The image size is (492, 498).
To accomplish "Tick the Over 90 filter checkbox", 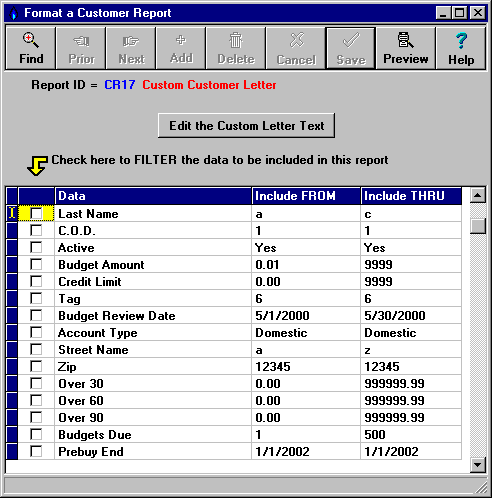I will (36, 417).
